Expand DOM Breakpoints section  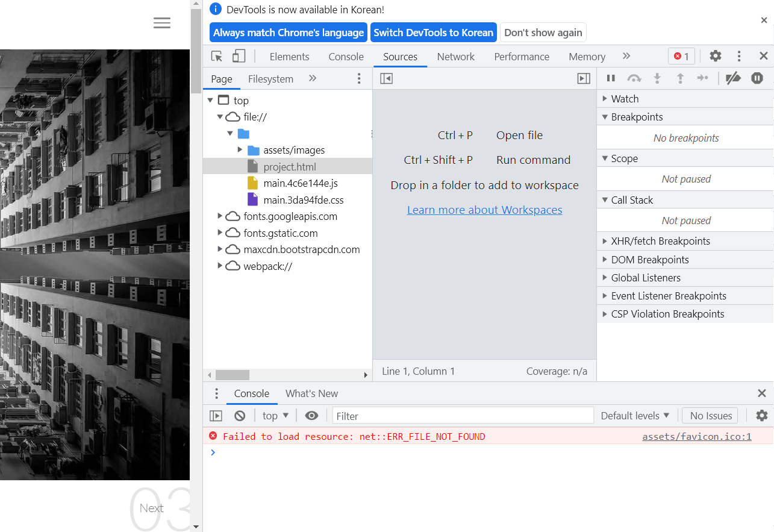pos(685,260)
